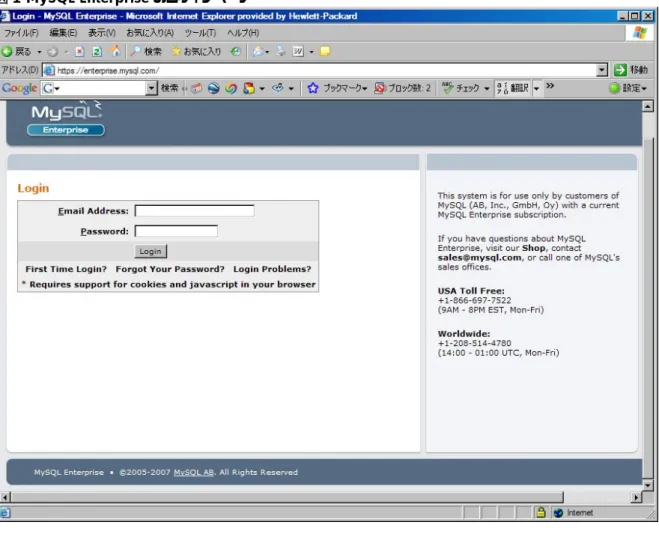Click the Internet zone globe icon
The width and height of the screenshot is (659, 540).
tap(558, 513)
